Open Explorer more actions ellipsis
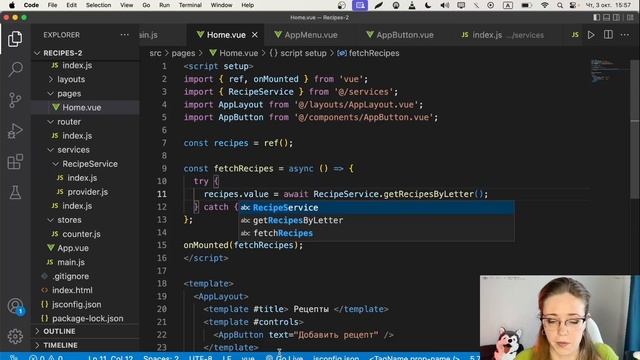 point(124,35)
